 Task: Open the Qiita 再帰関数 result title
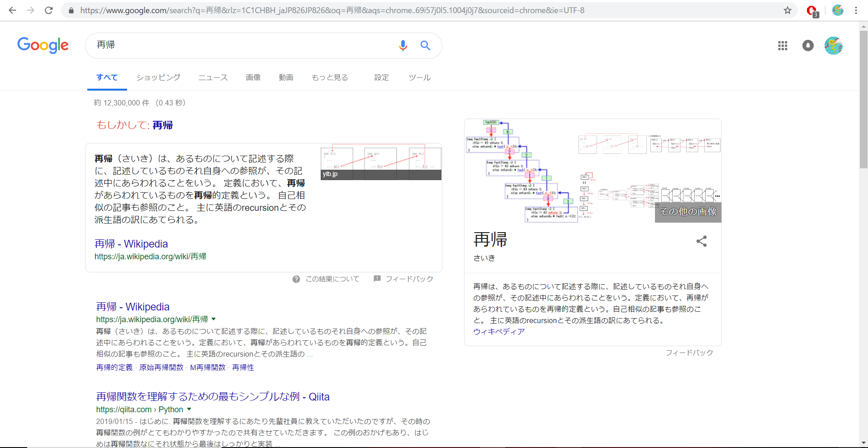click(213, 397)
